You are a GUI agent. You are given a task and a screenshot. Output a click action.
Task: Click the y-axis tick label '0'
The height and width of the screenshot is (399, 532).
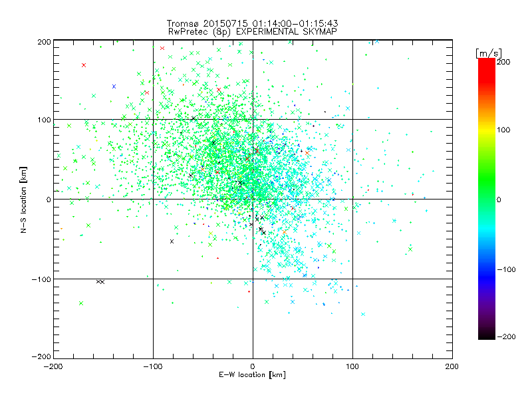pos(49,199)
